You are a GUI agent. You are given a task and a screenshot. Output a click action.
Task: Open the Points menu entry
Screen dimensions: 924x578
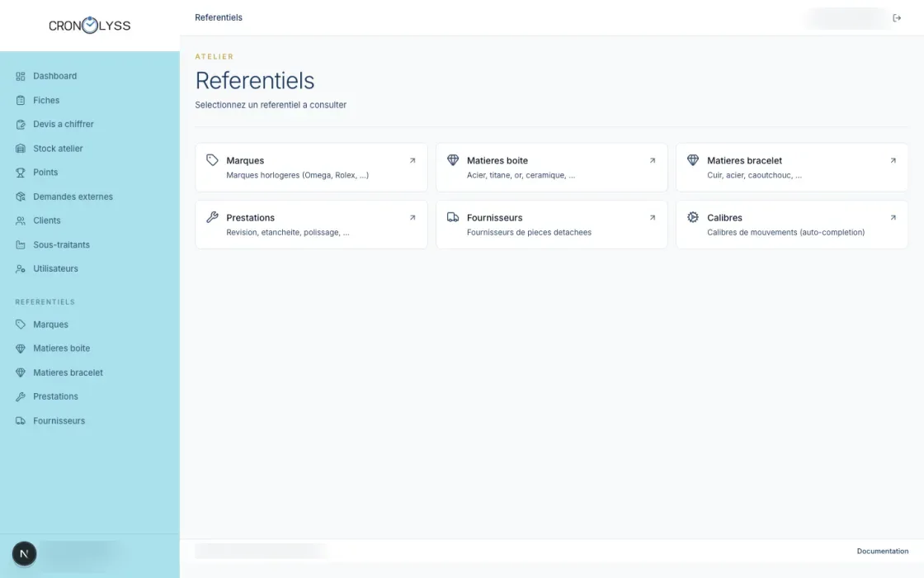tap(45, 173)
